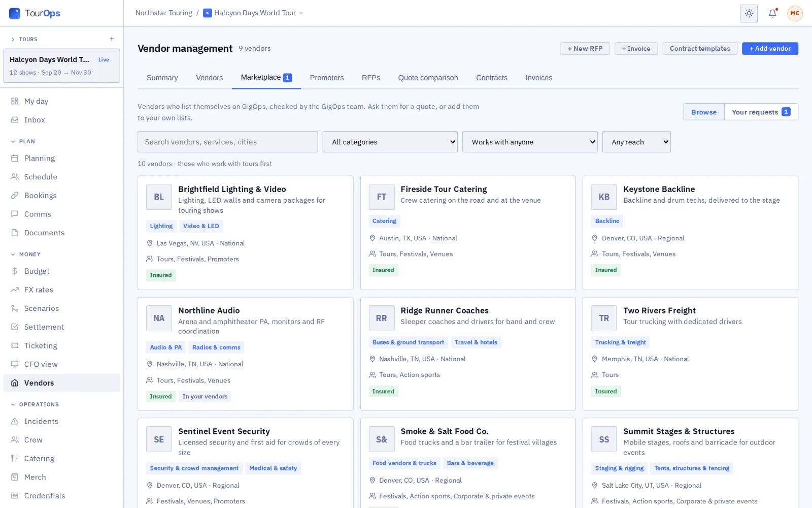Switch to the Quote comparison tab

428,78
